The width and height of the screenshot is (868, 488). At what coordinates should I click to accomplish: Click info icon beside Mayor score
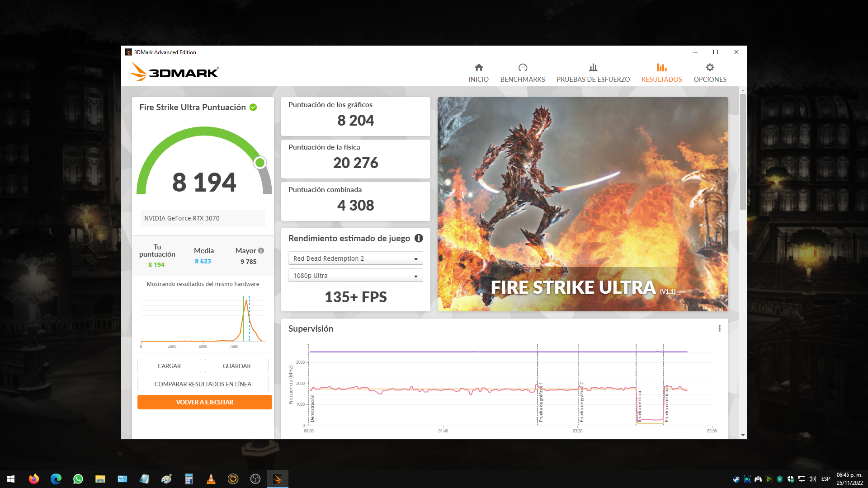pos(261,250)
